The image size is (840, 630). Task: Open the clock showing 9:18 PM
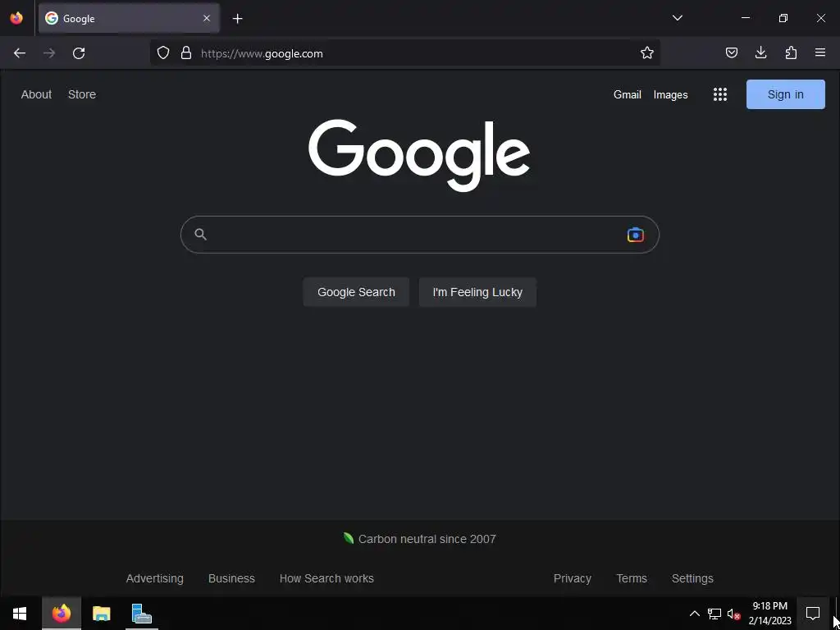(x=769, y=614)
